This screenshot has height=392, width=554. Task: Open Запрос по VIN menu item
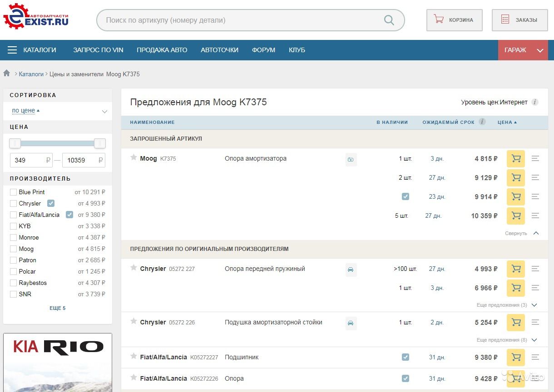coord(98,50)
